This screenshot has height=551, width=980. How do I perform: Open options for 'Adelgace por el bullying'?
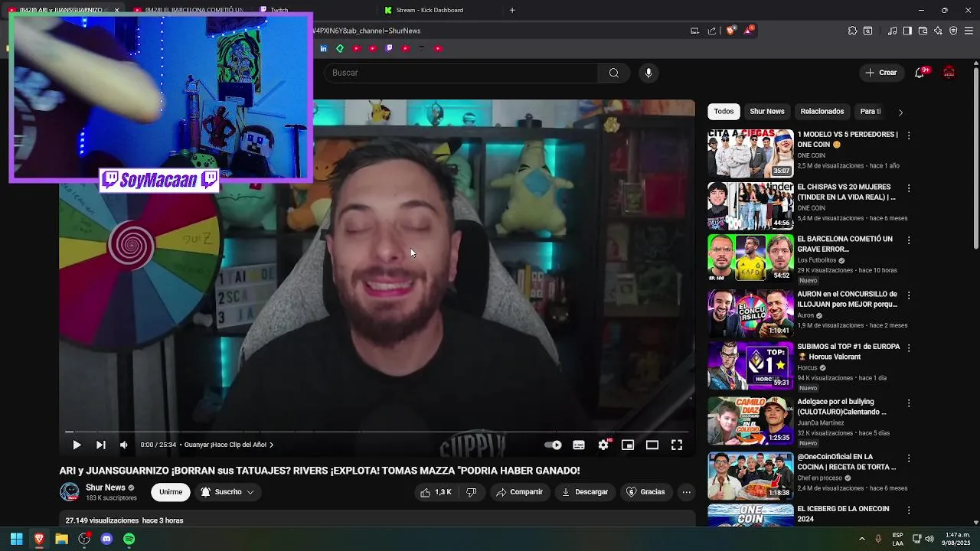click(x=909, y=403)
